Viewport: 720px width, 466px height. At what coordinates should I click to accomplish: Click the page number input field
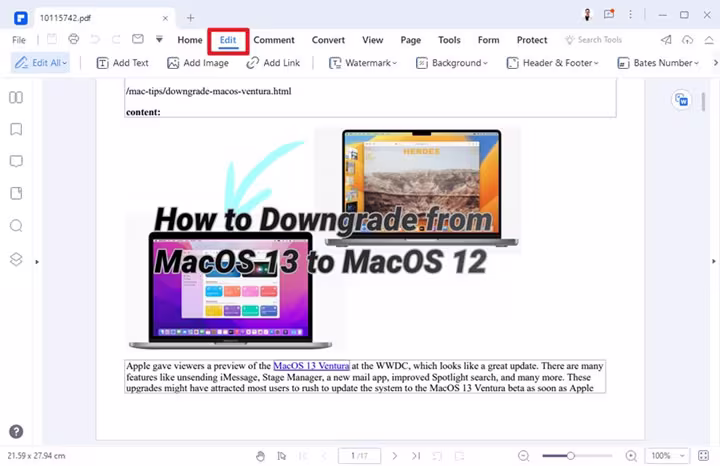[x=360, y=456]
